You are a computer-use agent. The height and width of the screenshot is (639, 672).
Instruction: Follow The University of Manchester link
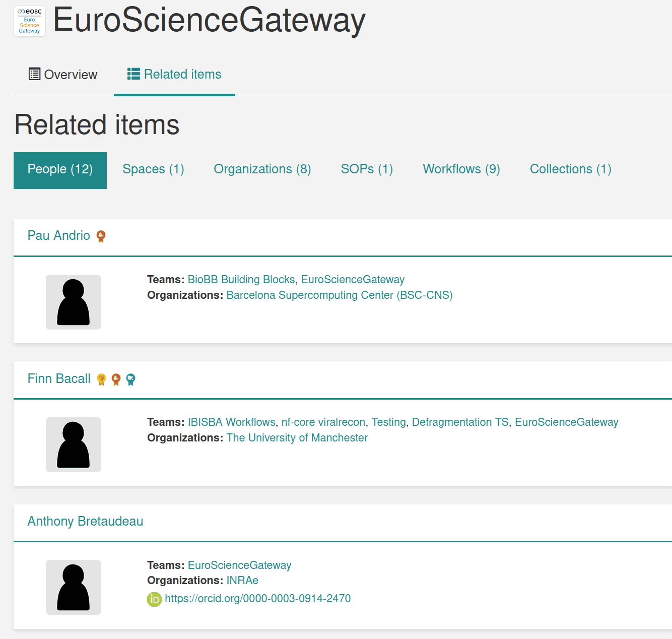click(x=297, y=437)
